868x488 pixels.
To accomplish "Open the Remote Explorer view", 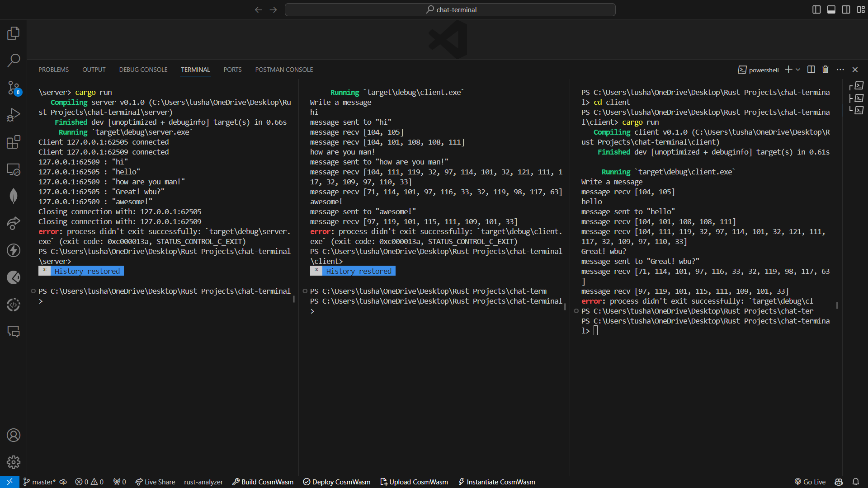I will [14, 169].
